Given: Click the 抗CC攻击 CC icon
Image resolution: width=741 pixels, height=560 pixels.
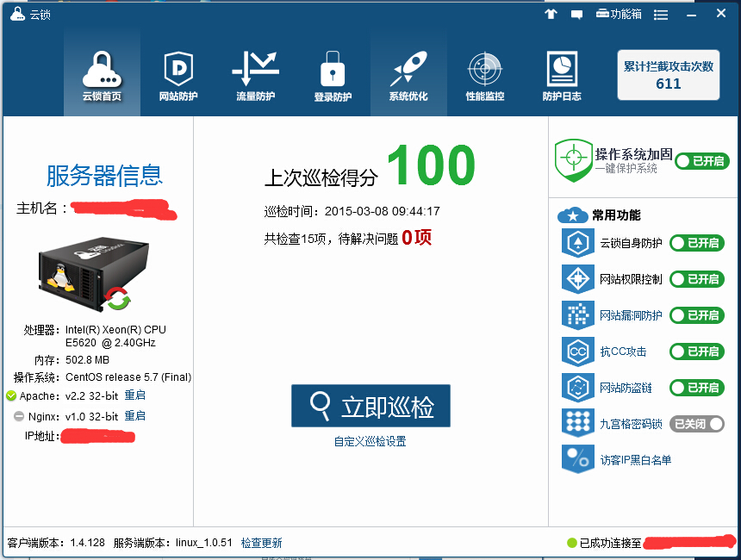Looking at the screenshot, I should coord(577,352).
